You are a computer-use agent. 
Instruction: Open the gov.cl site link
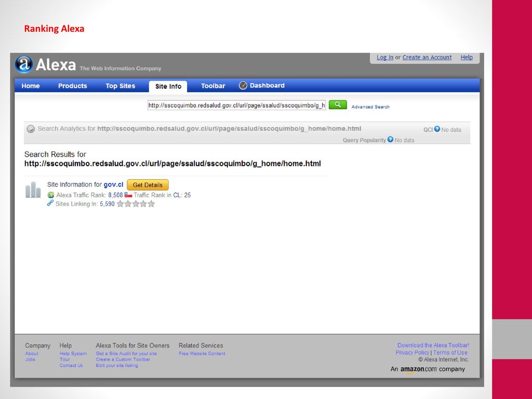click(x=113, y=184)
